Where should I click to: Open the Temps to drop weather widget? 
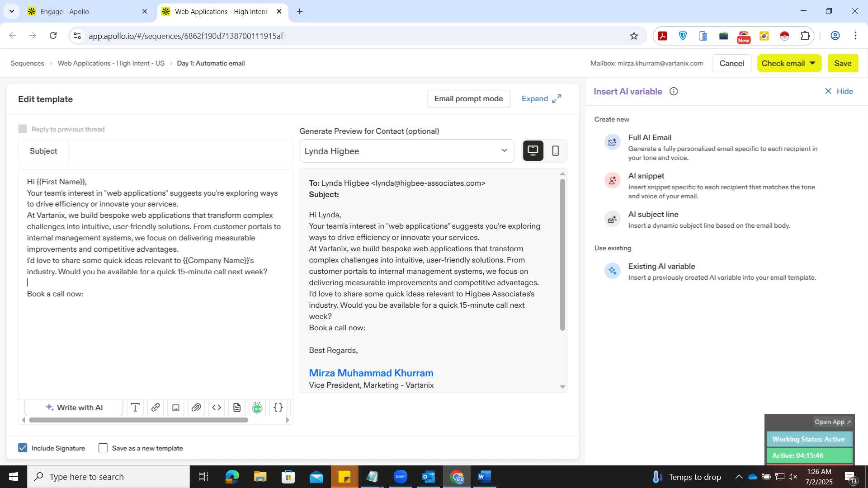[x=687, y=477]
